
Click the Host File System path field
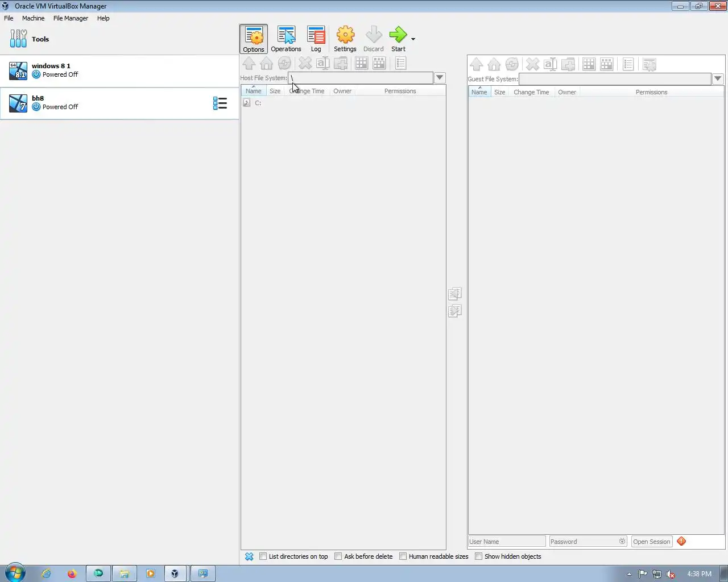coord(361,78)
